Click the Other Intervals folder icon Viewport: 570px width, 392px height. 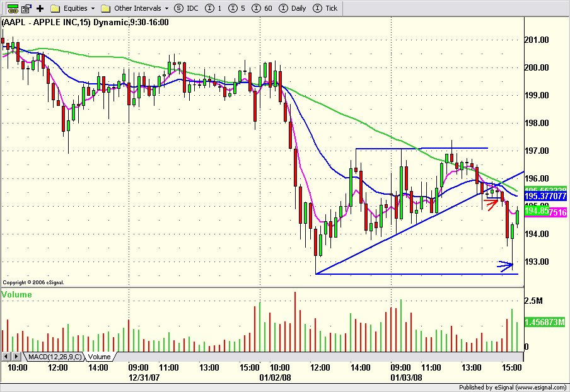click(x=106, y=8)
